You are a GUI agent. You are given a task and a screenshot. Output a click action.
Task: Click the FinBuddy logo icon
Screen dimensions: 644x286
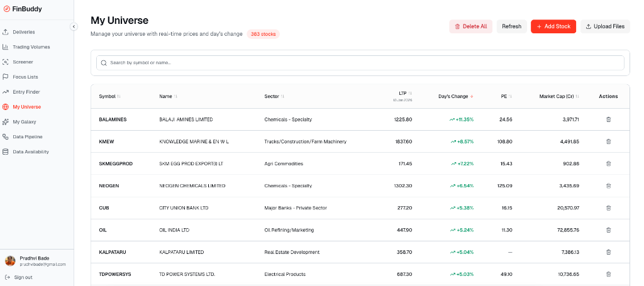[x=7, y=9]
